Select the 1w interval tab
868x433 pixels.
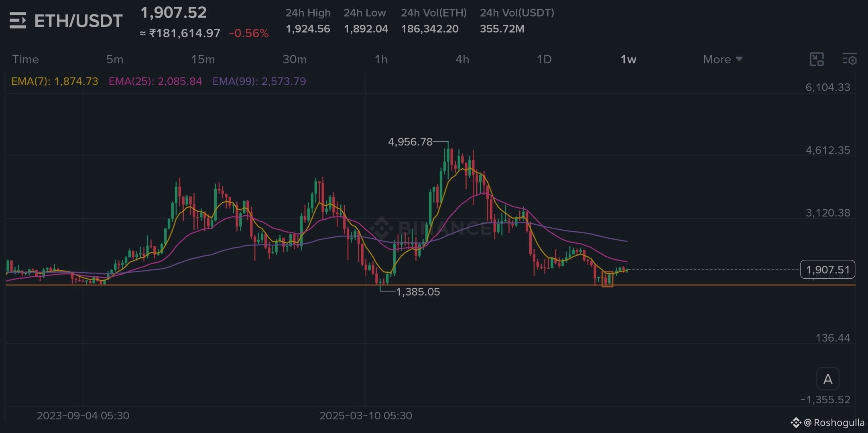coord(628,59)
